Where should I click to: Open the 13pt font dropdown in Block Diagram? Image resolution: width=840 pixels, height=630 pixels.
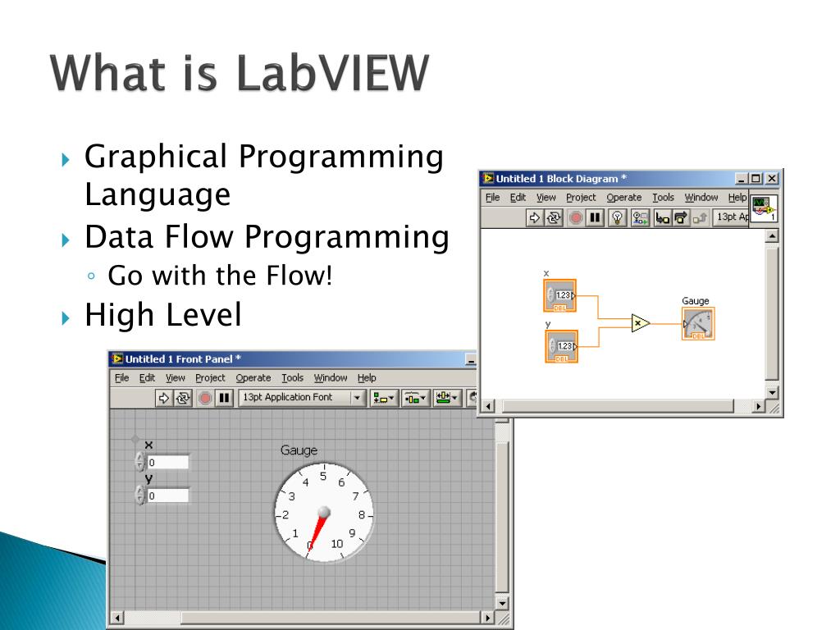[x=731, y=217]
